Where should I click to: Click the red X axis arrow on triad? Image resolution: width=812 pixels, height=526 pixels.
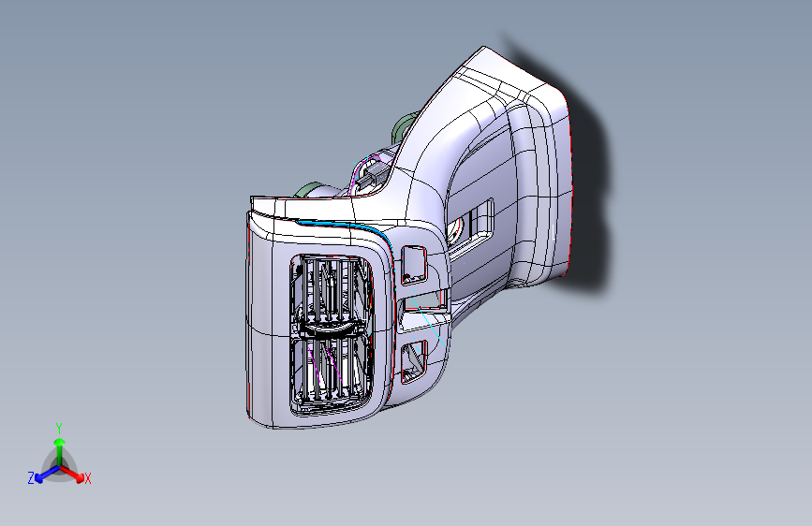(72, 474)
